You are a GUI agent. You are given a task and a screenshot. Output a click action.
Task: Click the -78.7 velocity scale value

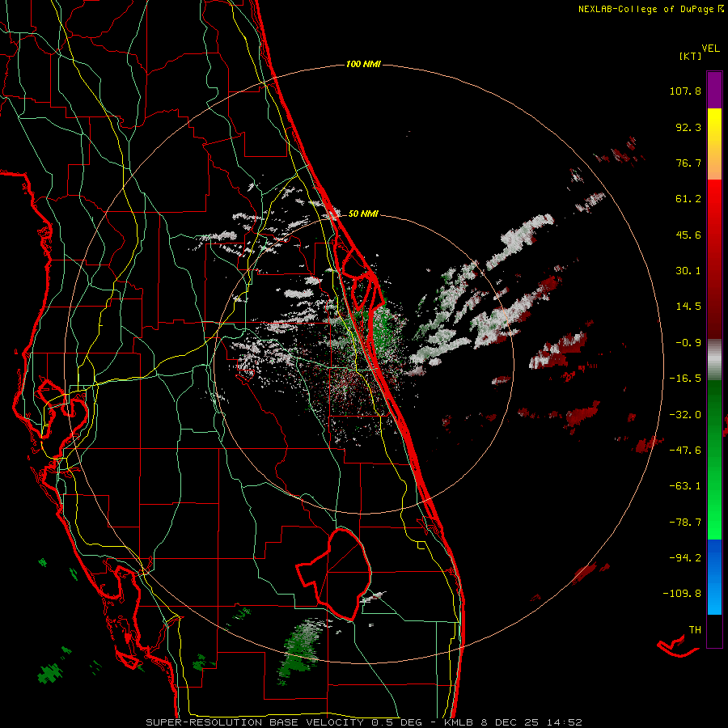click(x=685, y=523)
